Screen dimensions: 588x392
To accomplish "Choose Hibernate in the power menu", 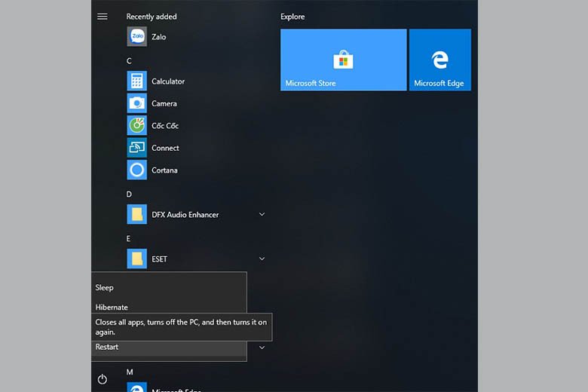I will (x=169, y=308).
